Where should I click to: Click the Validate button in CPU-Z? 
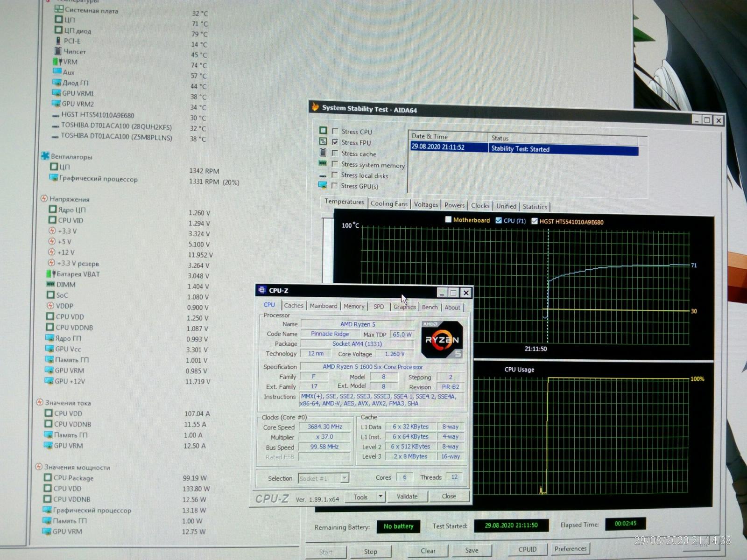point(407,497)
